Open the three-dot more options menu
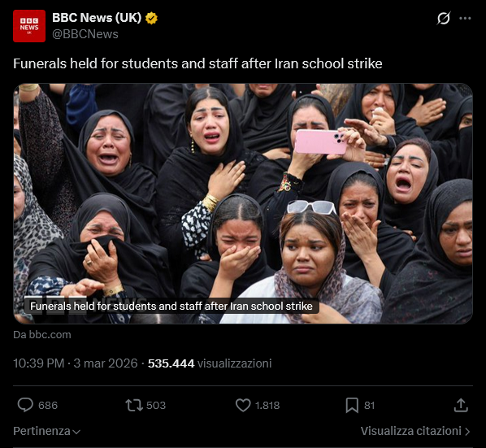The height and width of the screenshot is (448, 486). point(465,18)
